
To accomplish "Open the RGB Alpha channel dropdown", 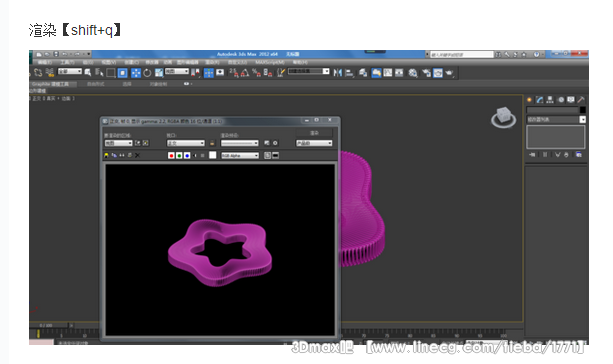I will 240,155.
